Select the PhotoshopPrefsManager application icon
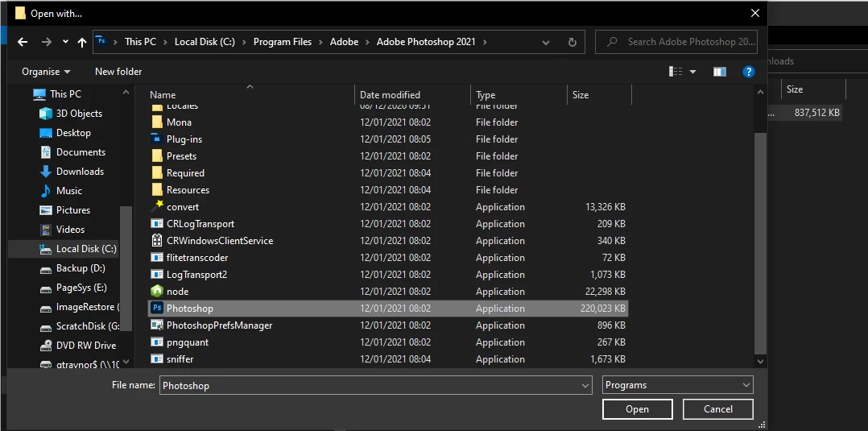 pyautogui.click(x=157, y=325)
